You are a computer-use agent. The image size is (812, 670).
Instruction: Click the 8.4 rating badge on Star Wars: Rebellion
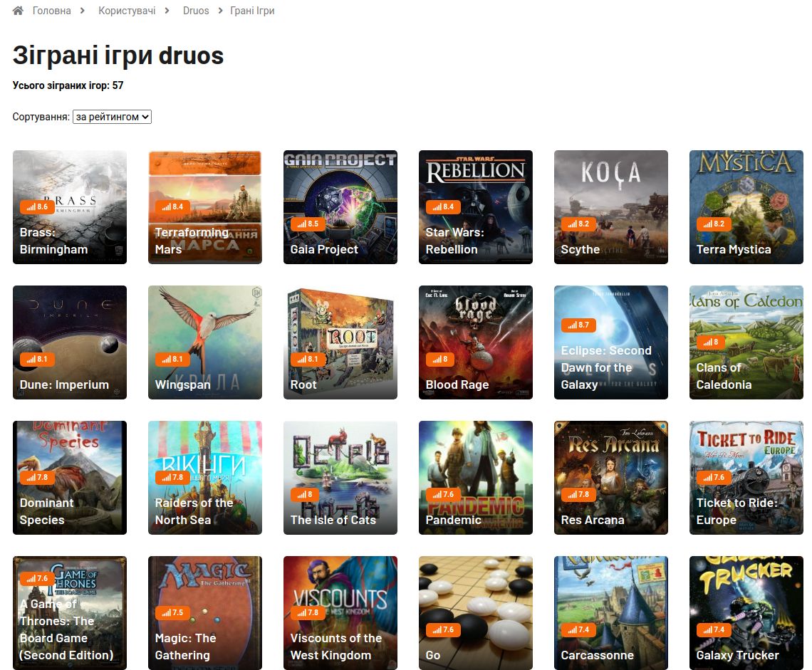[x=442, y=206]
